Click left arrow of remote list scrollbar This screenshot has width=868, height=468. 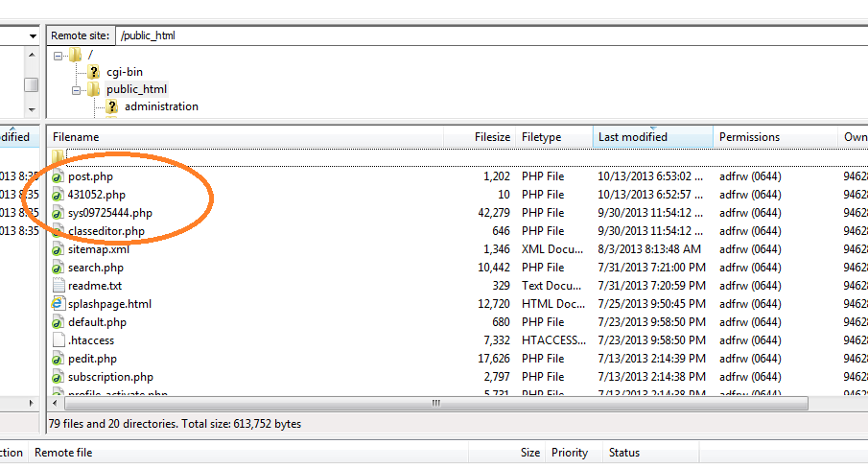tap(55, 404)
